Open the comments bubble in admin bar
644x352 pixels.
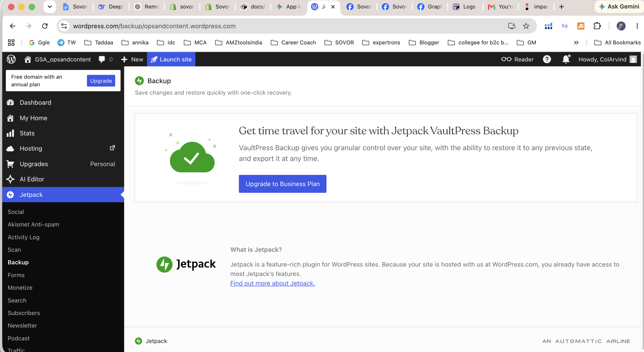106,59
